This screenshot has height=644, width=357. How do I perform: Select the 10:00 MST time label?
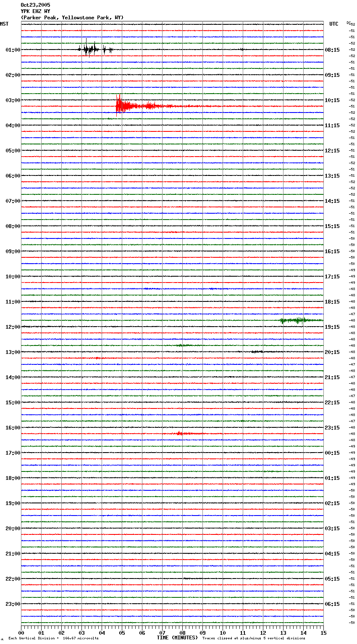coord(13,277)
